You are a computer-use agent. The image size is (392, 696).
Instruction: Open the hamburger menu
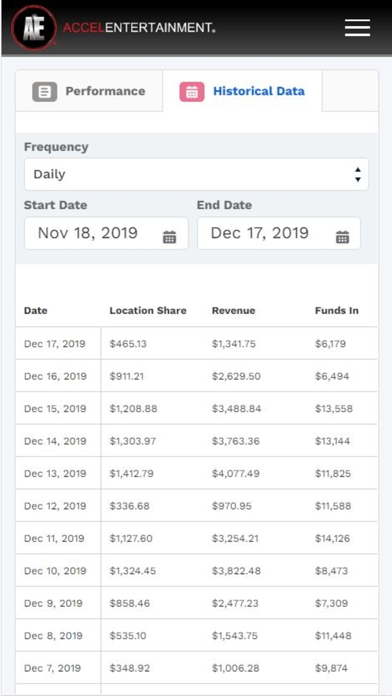pyautogui.click(x=357, y=28)
